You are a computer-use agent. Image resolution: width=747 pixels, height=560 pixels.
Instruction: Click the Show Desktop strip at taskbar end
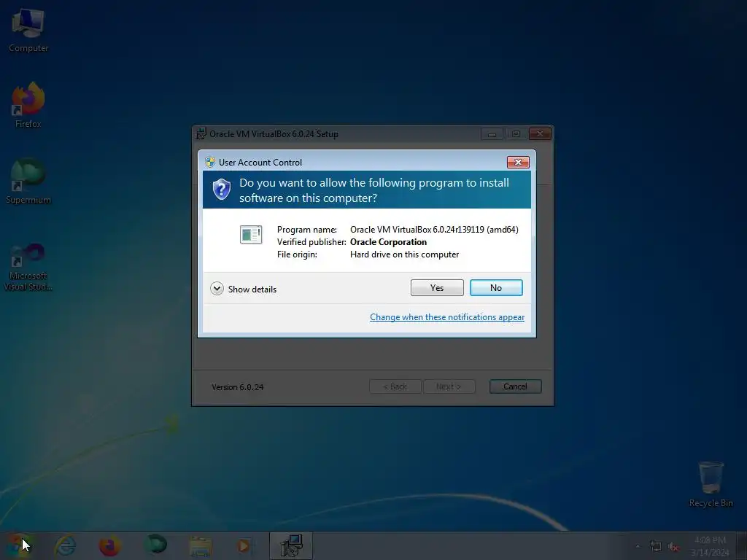coord(742,545)
